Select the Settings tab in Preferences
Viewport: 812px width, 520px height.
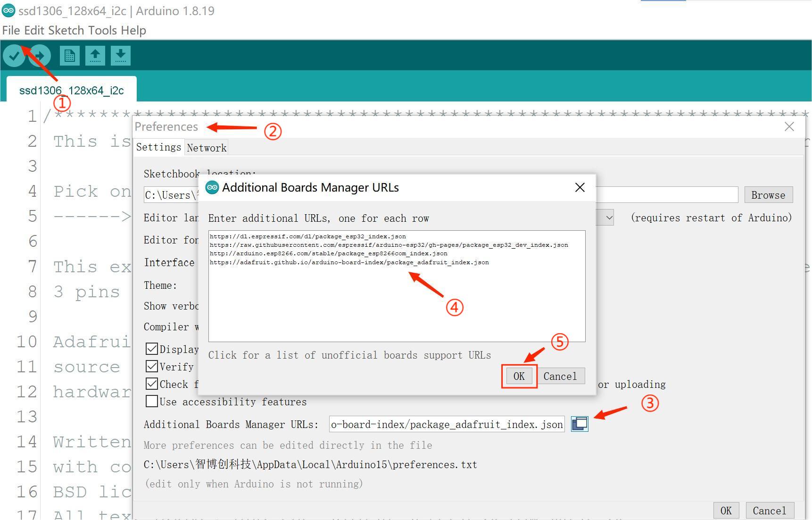coord(159,147)
